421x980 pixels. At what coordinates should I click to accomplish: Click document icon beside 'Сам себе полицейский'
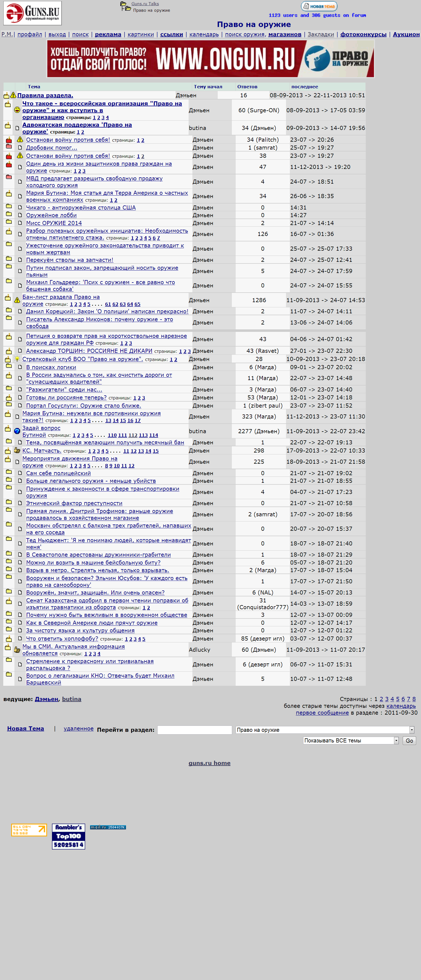[x=20, y=473]
